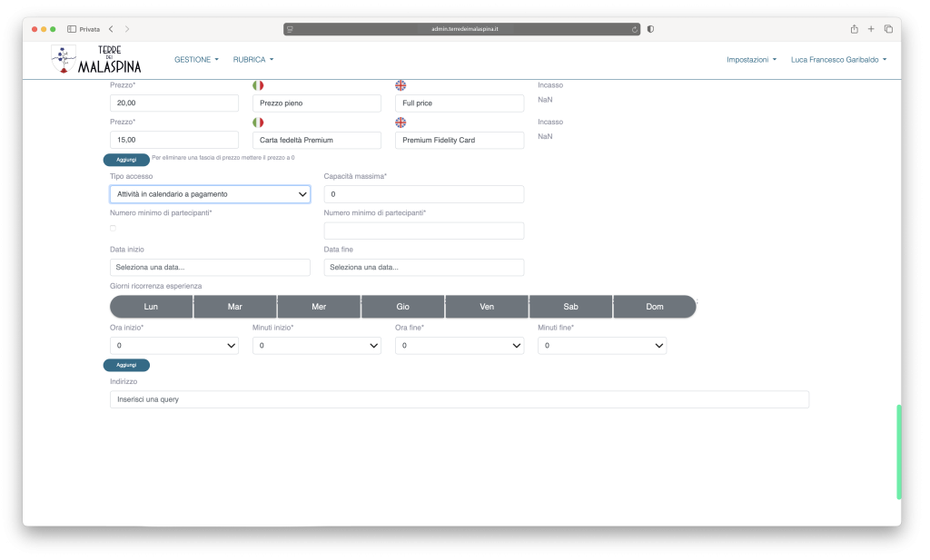Expand the Minuti fine dropdown
The image size is (930, 560).
pyautogui.click(x=601, y=346)
